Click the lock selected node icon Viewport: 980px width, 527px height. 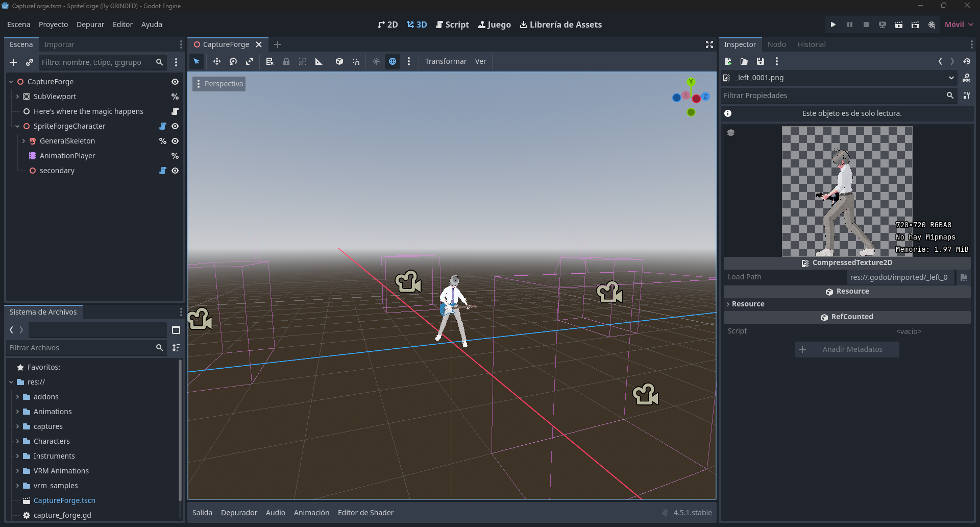[x=286, y=61]
